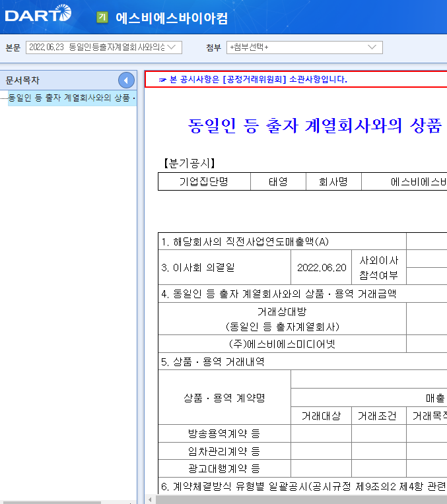Click the left arrow of the document's horizontal scrollbar
Screen dimensions: 447x504
[150, 499]
